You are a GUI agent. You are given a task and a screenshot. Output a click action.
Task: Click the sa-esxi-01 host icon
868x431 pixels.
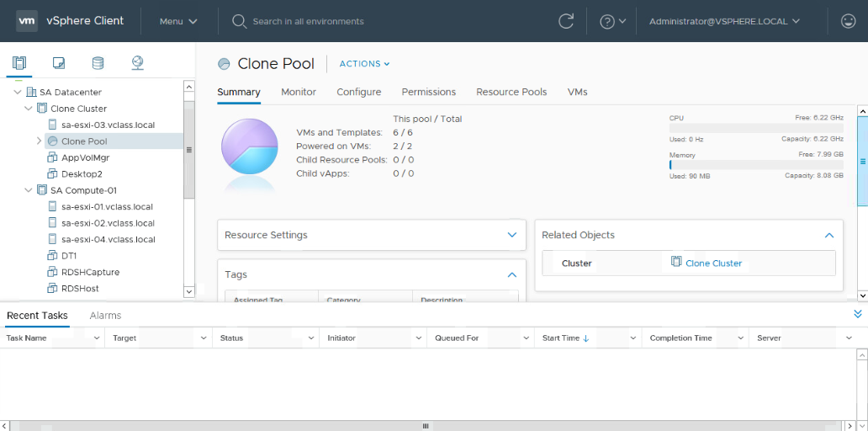click(53, 206)
